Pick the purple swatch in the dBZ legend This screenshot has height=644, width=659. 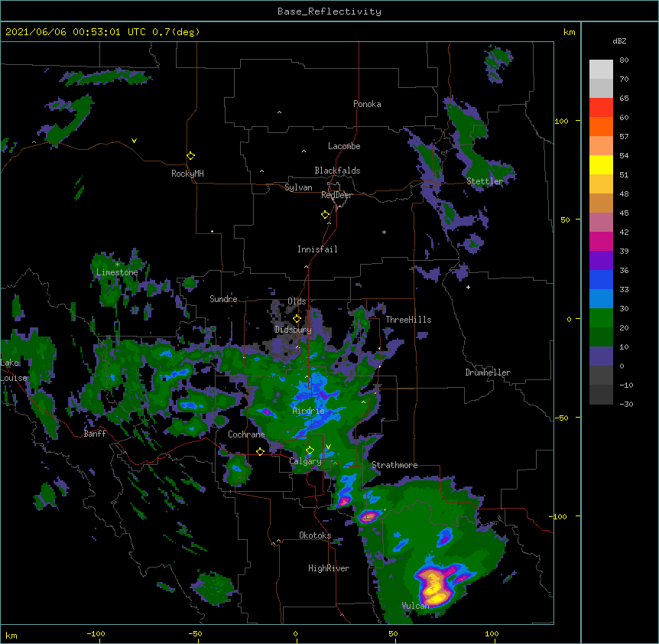pyautogui.click(x=601, y=260)
